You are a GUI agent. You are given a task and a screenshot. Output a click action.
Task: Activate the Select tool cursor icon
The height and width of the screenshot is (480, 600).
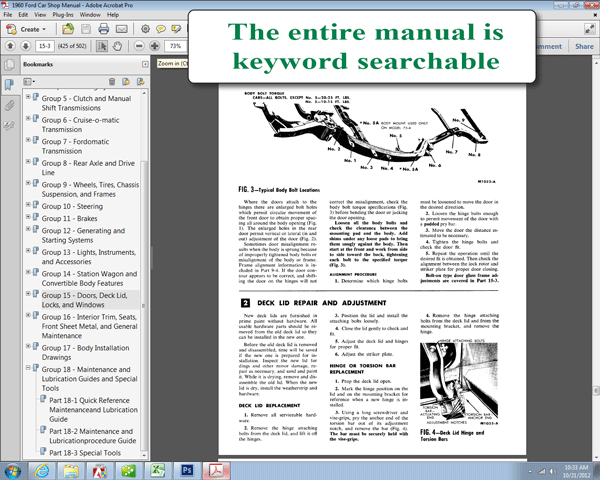coord(101,46)
